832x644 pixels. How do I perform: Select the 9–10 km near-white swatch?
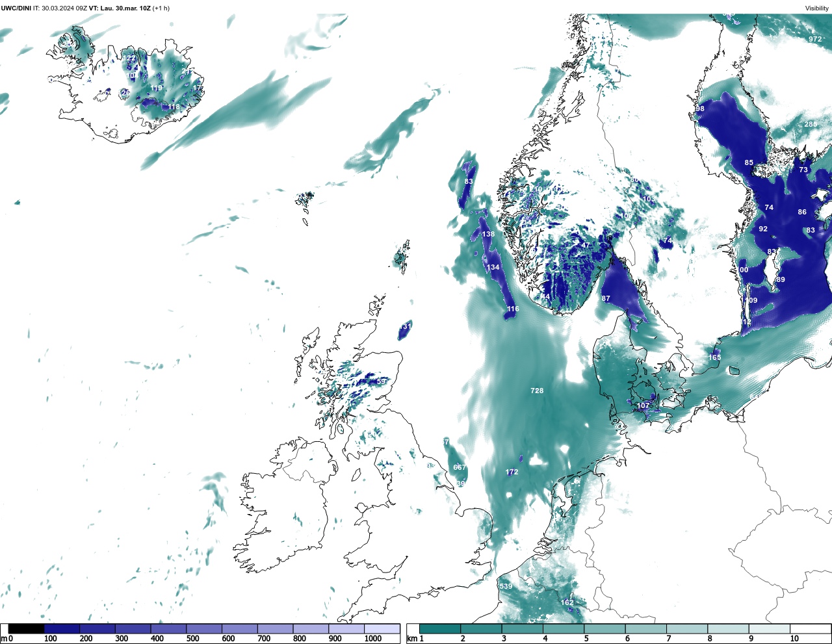click(x=770, y=628)
